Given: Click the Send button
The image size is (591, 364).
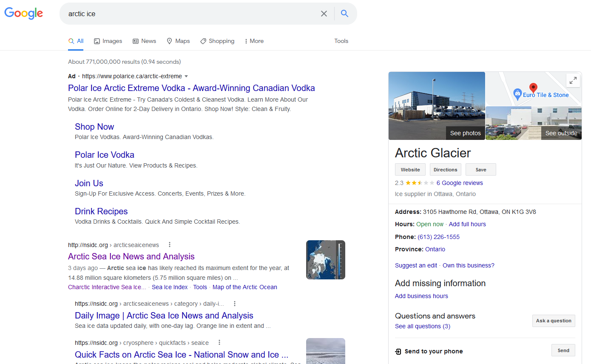Looking at the screenshot, I should point(563,350).
